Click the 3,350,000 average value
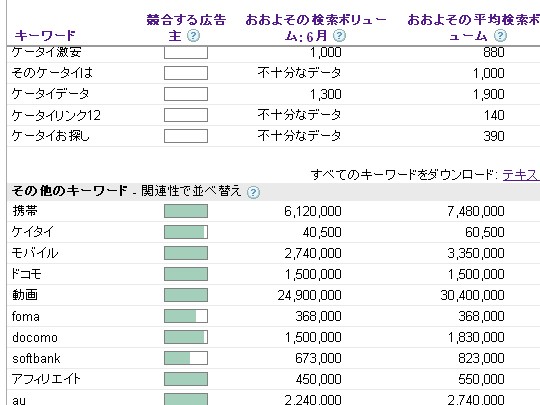 [x=476, y=253]
